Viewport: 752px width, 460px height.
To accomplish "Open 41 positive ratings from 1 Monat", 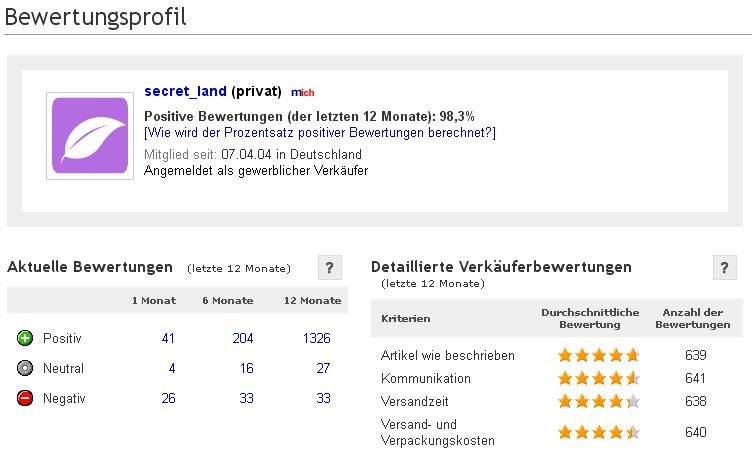I will pos(168,339).
